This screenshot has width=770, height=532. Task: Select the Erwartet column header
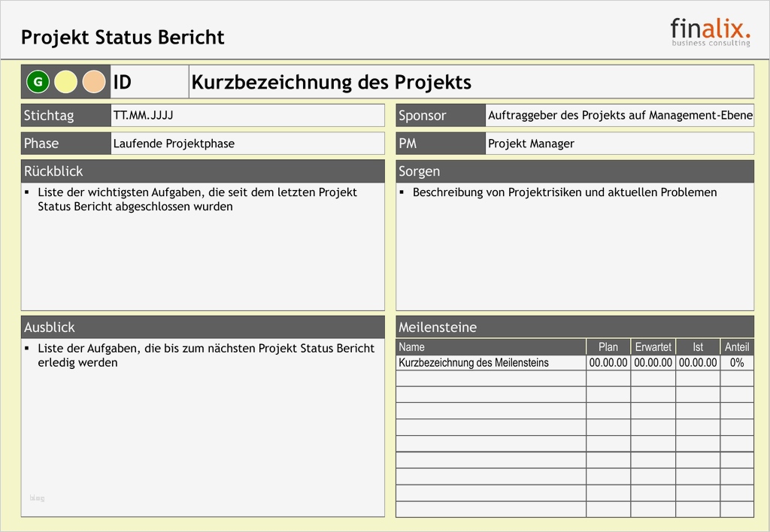[x=653, y=346]
